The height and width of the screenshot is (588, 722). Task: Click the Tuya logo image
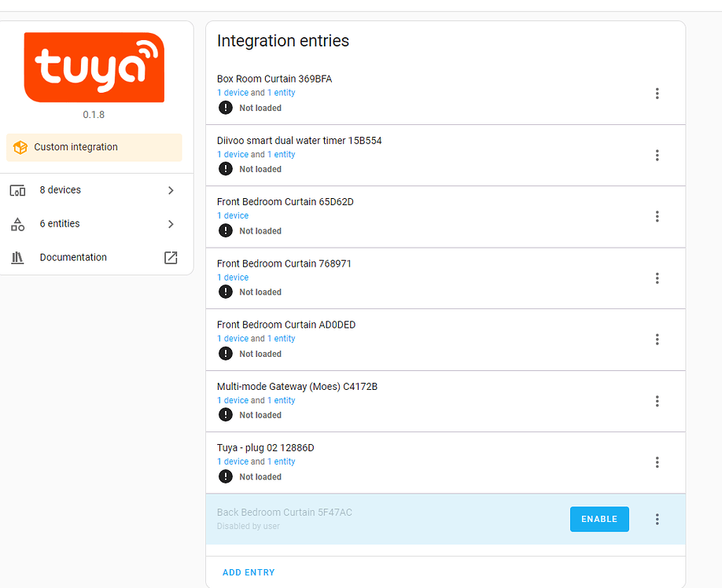click(94, 67)
